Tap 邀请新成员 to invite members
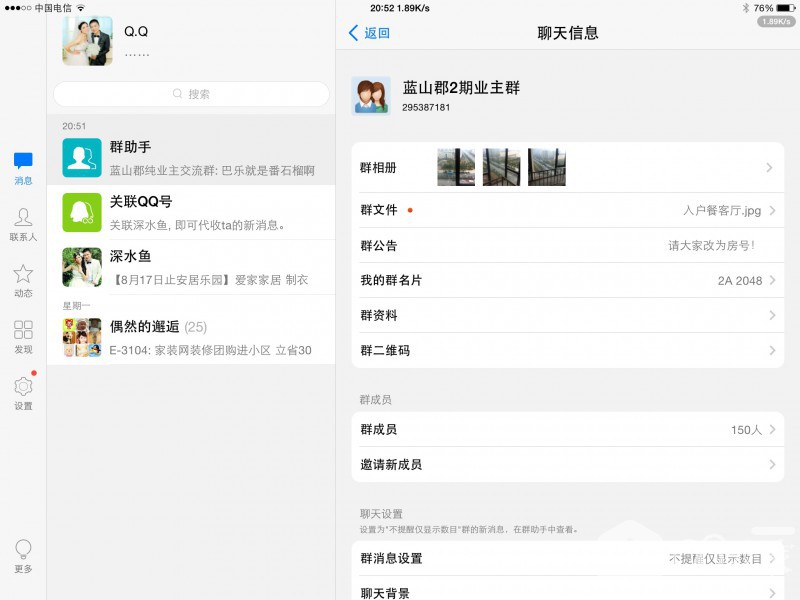The image size is (800, 600). (x=567, y=465)
